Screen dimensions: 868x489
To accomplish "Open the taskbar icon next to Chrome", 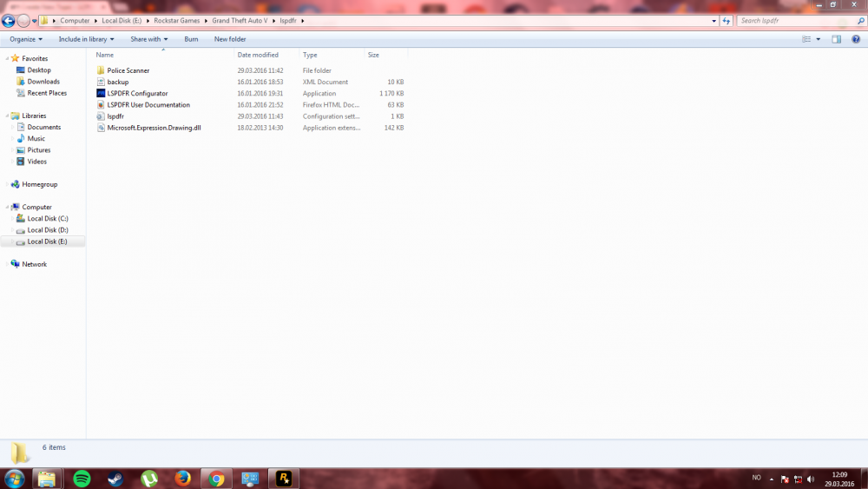I will tap(250, 479).
